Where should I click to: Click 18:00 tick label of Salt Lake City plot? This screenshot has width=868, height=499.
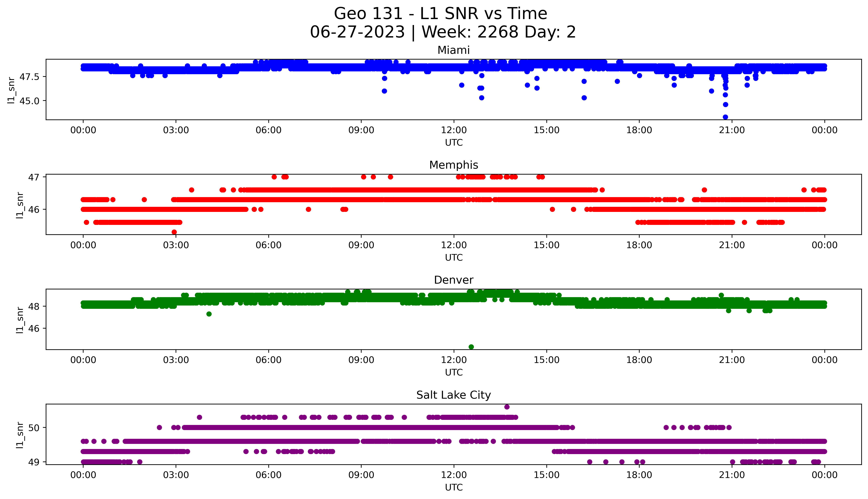pos(639,475)
